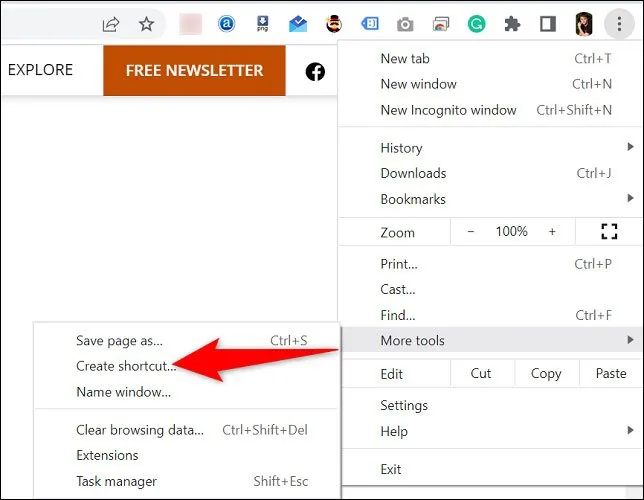Toggle the side panel icon

[x=547, y=23]
